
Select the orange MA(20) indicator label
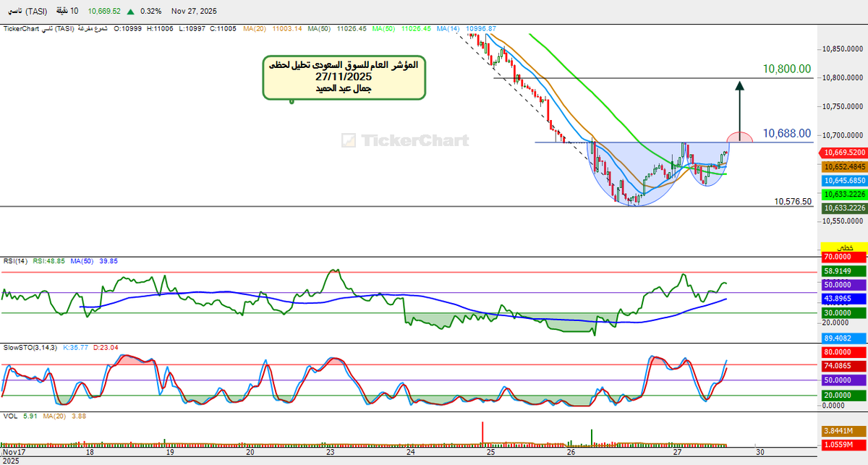(x=253, y=29)
